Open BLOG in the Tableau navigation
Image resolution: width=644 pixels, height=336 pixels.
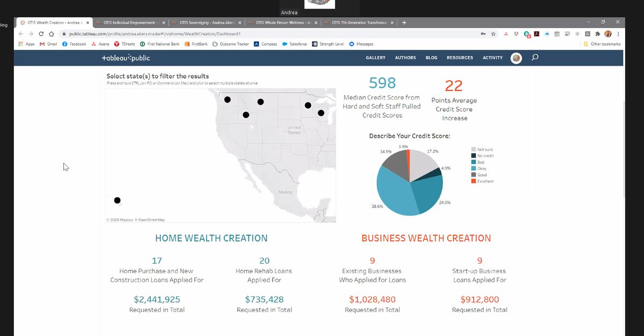(431, 58)
